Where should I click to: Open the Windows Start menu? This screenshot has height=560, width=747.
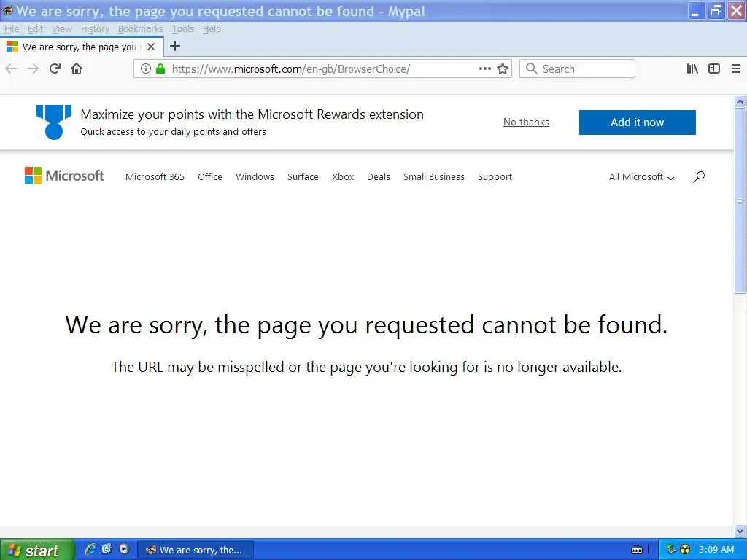(x=37, y=550)
